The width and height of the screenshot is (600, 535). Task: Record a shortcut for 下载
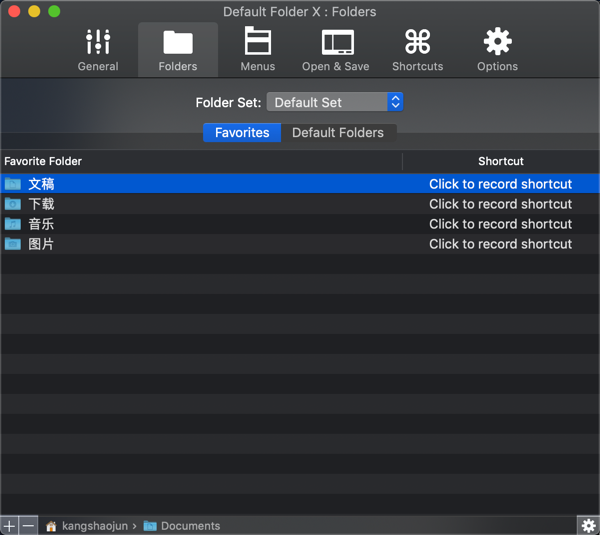(x=500, y=204)
